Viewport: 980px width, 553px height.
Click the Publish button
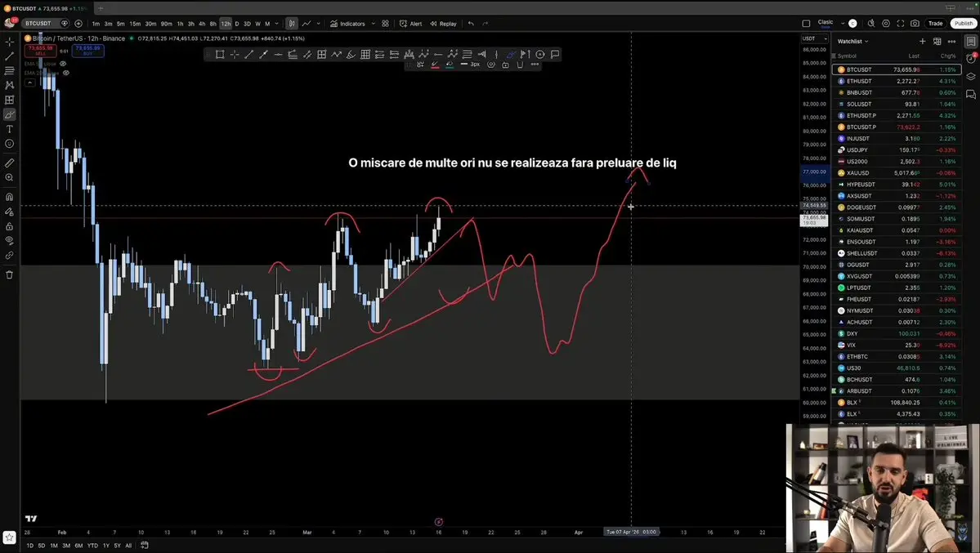pyautogui.click(x=963, y=24)
